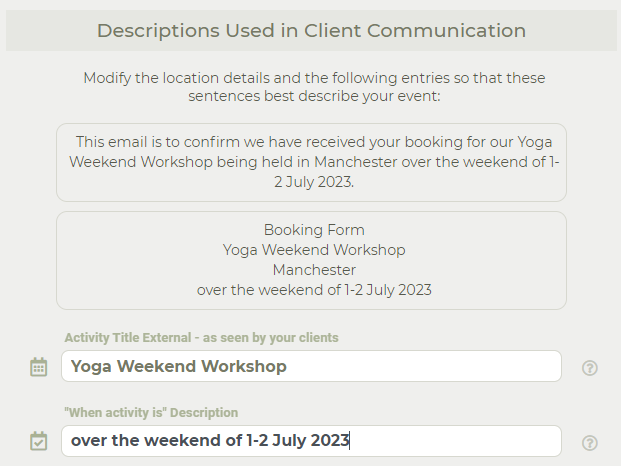Open help icon for When activity is Description

tap(590, 443)
